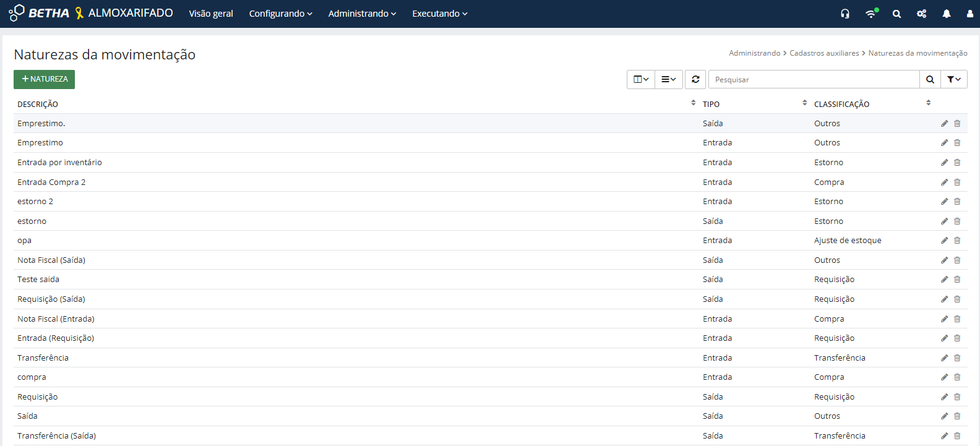Click the Requisição Saída row description
Viewport: 980px width, 446px height.
click(37, 397)
